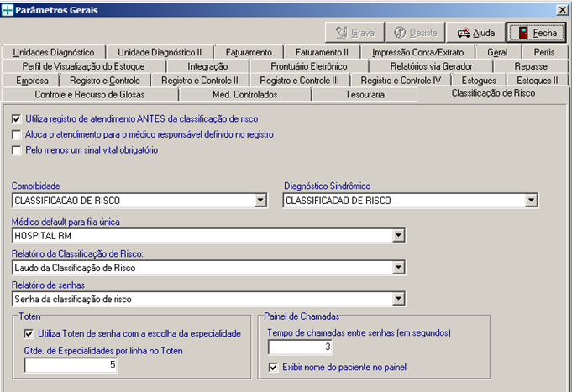
Task: Switch to Unidades Diagnóstico tab
Action: [x=54, y=53]
